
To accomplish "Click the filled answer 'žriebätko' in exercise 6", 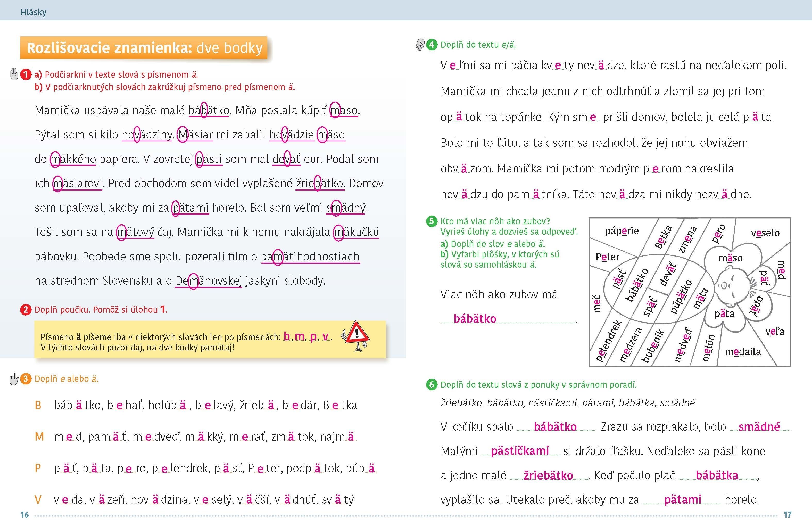I will [x=548, y=475].
